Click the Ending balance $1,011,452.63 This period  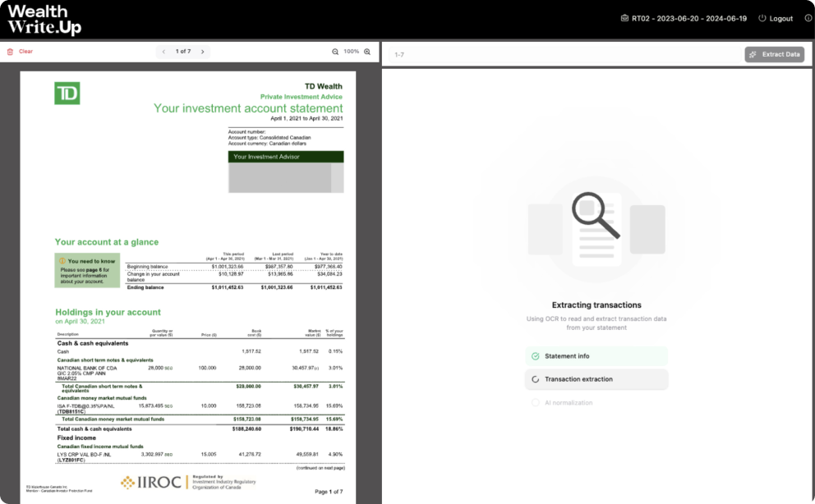pos(227,287)
